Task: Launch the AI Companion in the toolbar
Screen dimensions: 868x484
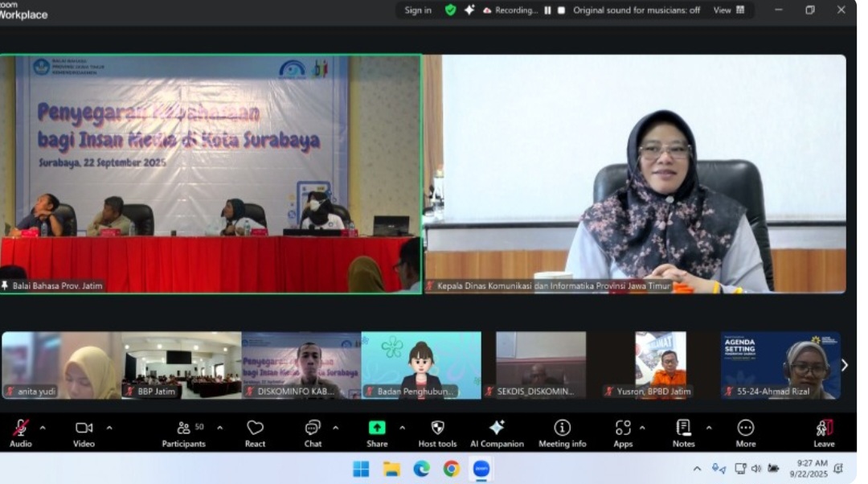Action: [497, 433]
